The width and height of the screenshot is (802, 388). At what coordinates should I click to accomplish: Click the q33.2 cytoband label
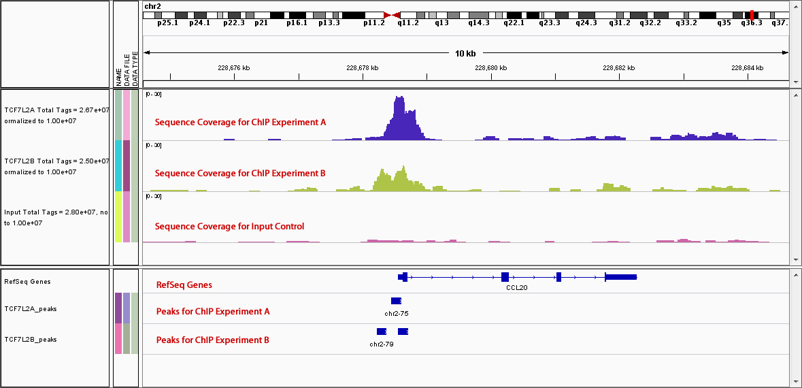click(x=686, y=23)
